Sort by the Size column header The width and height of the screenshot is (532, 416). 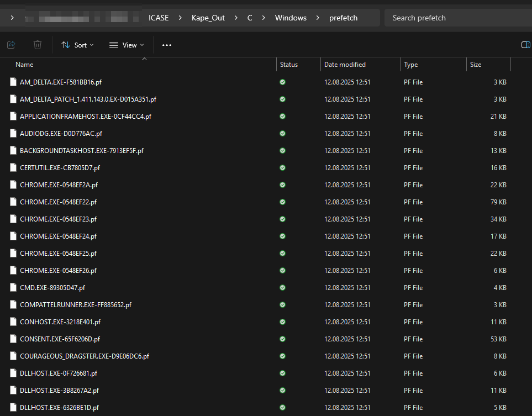[x=475, y=65]
